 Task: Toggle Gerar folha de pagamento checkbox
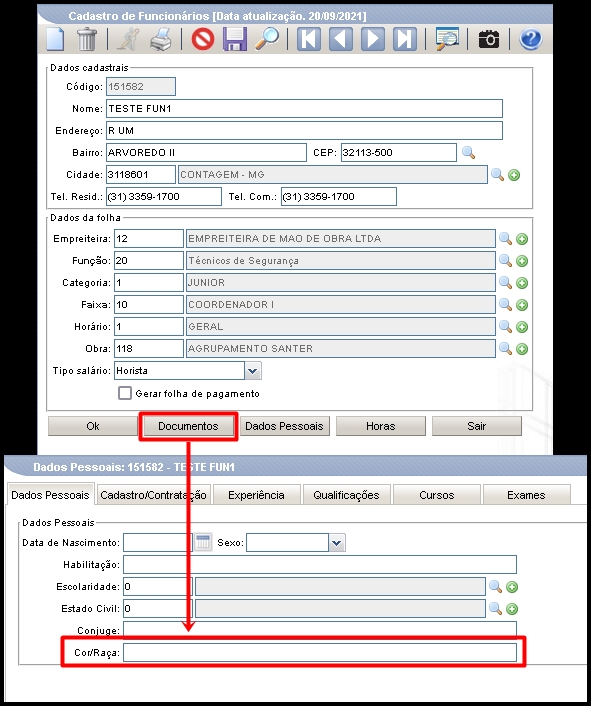(x=125, y=393)
